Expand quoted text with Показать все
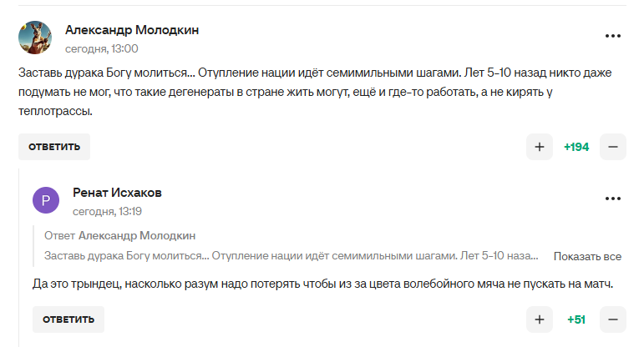Image resolution: width=644 pixels, height=347 pixels. [x=587, y=256]
